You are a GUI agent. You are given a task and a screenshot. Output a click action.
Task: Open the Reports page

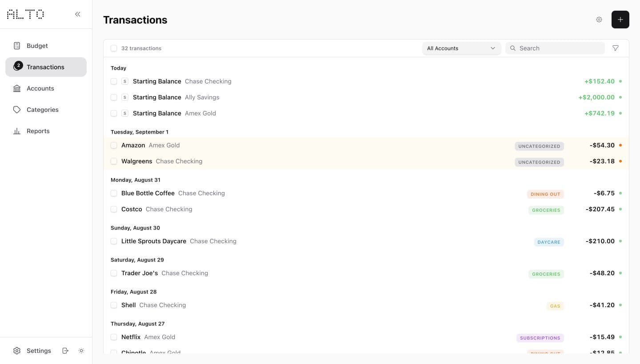point(46,131)
